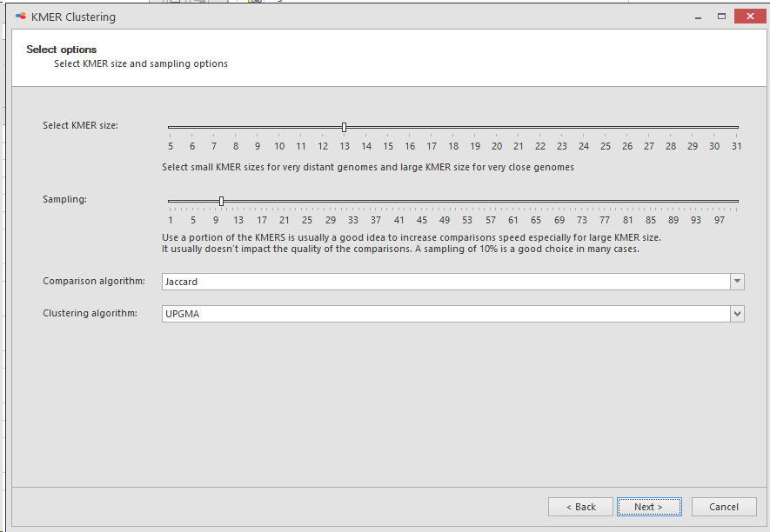This screenshot has height=532, width=770.
Task: Set Sampling slider to 1
Action: click(x=171, y=201)
